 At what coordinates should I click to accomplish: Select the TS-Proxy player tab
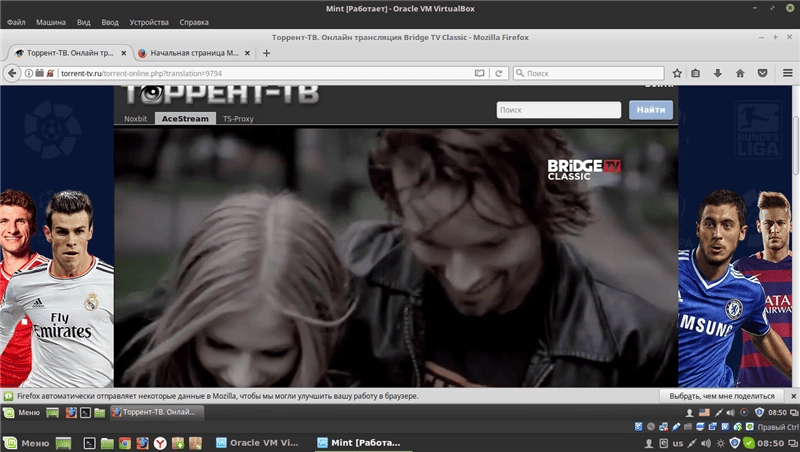pyautogui.click(x=238, y=118)
